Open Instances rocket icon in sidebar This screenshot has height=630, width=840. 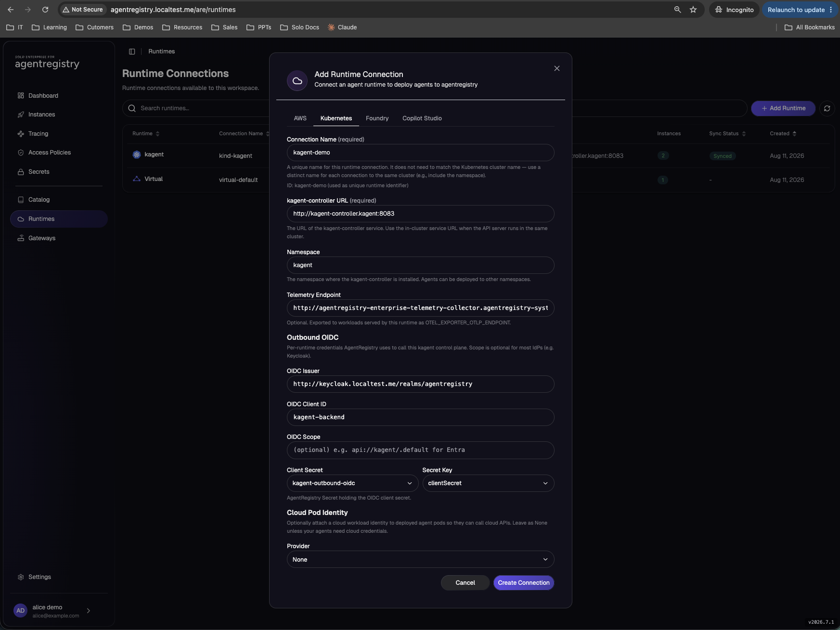21,115
